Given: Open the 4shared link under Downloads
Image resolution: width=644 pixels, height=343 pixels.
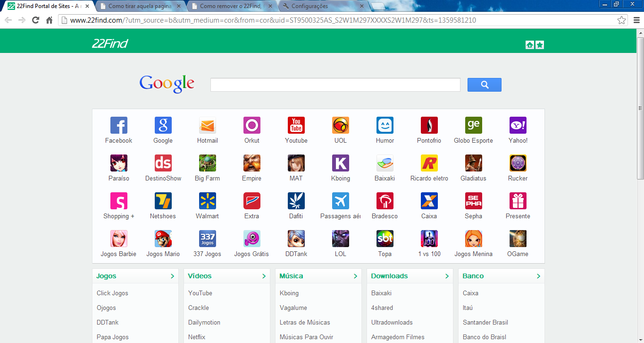Looking at the screenshot, I should (382, 308).
